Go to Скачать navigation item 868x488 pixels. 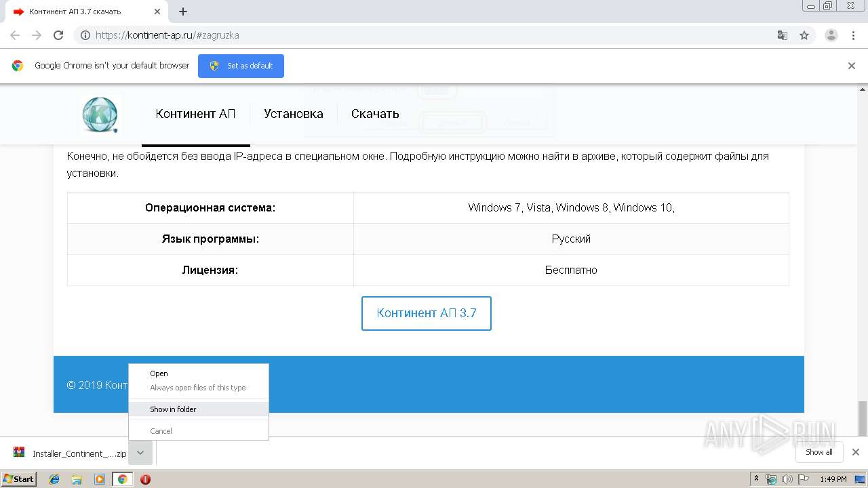375,114
